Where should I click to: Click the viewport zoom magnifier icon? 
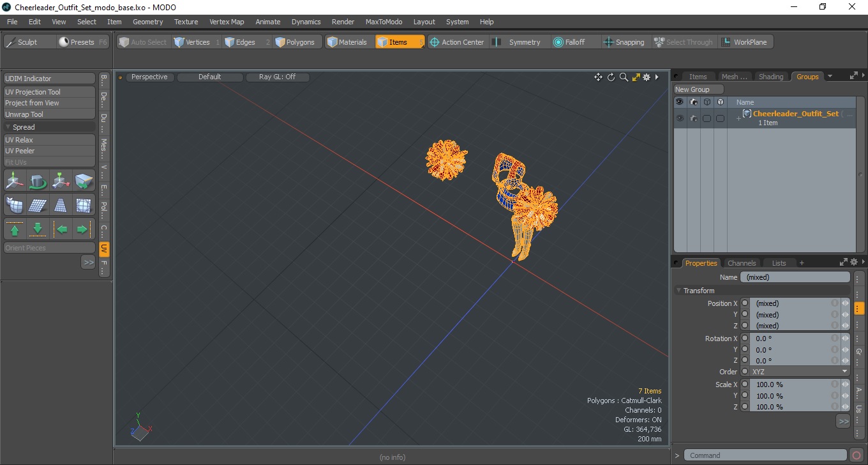tap(624, 77)
